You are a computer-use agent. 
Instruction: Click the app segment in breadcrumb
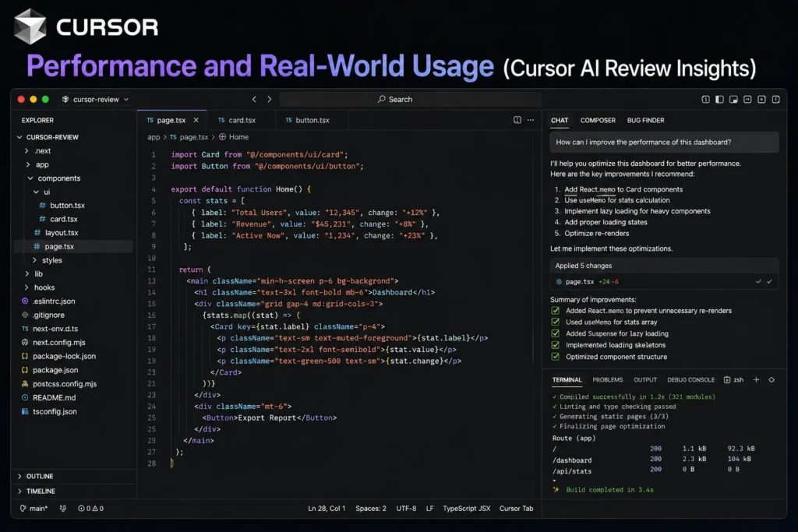tap(154, 137)
